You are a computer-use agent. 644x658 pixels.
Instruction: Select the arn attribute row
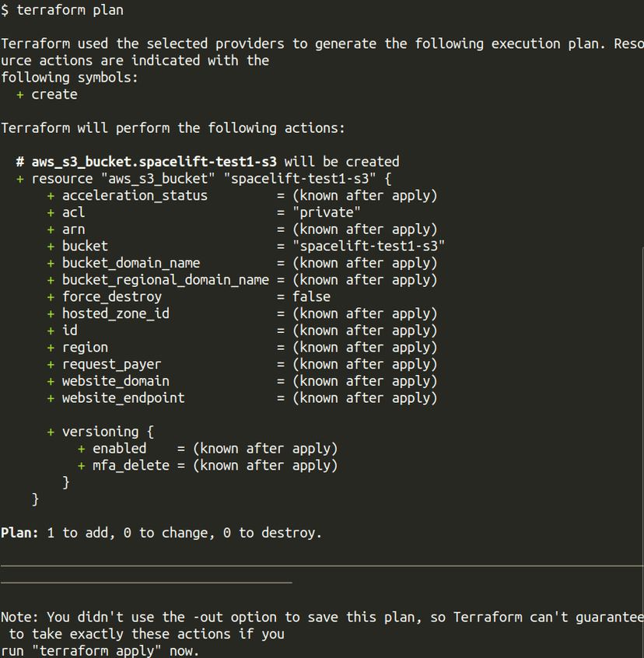click(74, 229)
